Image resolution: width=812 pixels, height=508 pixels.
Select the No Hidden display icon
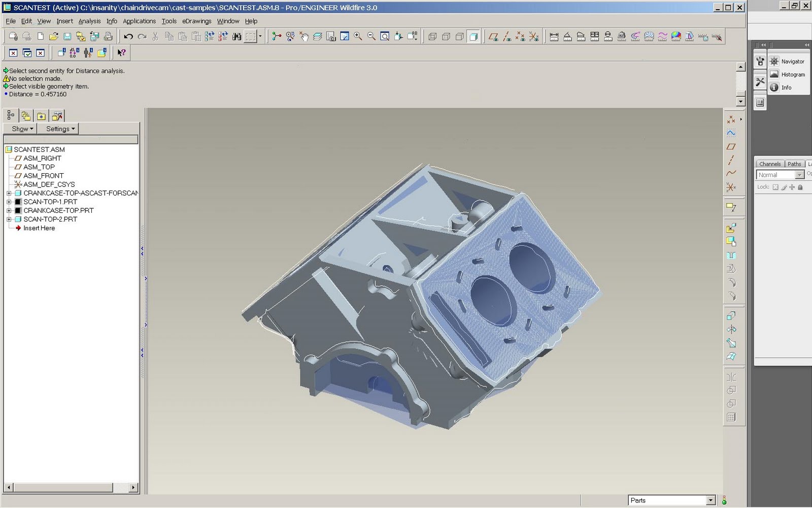[x=460, y=37]
